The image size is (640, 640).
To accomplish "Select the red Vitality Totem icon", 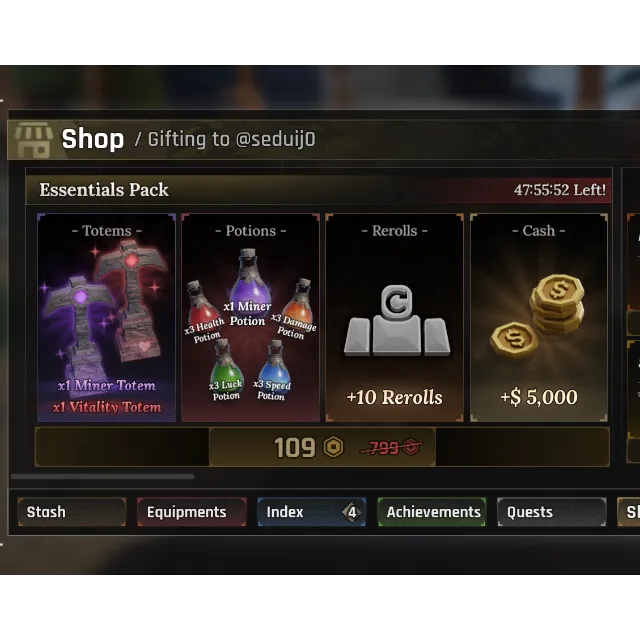I will tap(131, 300).
